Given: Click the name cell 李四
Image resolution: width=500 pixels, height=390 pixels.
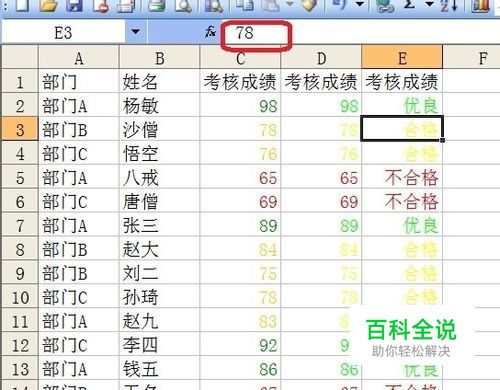Looking at the screenshot, I should pyautogui.click(x=160, y=345).
